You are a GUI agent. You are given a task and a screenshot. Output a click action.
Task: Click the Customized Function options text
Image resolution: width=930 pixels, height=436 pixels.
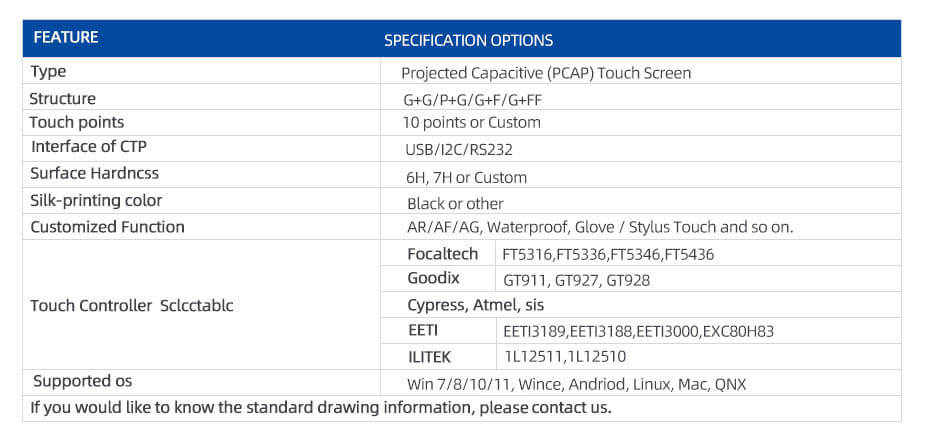click(x=600, y=227)
